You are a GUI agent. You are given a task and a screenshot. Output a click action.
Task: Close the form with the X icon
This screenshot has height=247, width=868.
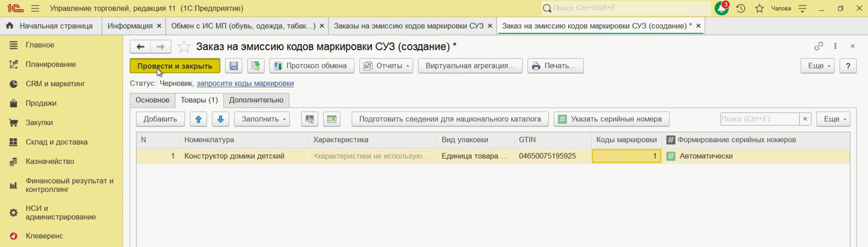tap(853, 47)
